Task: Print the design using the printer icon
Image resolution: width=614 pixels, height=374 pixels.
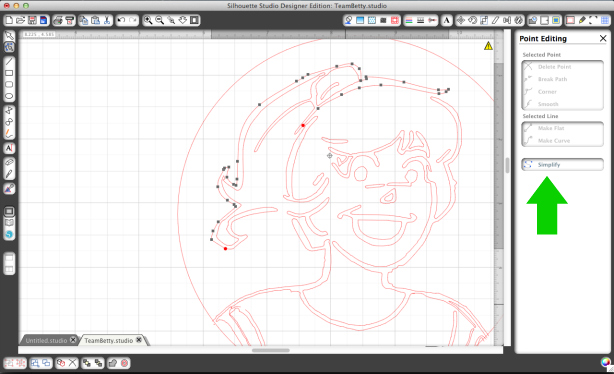Action: coord(58,20)
